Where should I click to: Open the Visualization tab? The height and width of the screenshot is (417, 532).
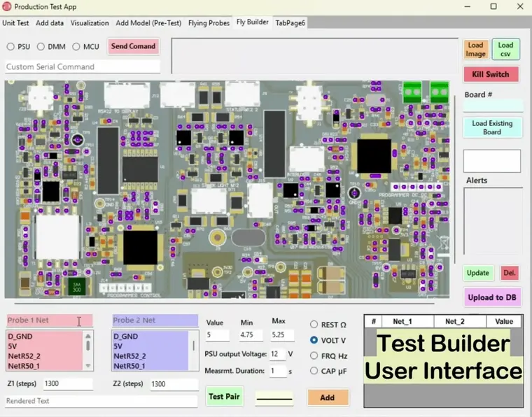point(90,23)
